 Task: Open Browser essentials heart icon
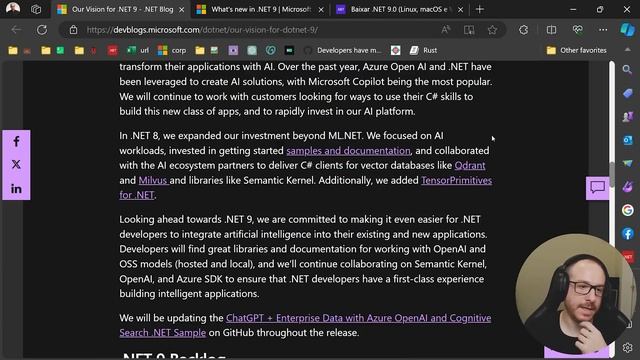(577, 30)
